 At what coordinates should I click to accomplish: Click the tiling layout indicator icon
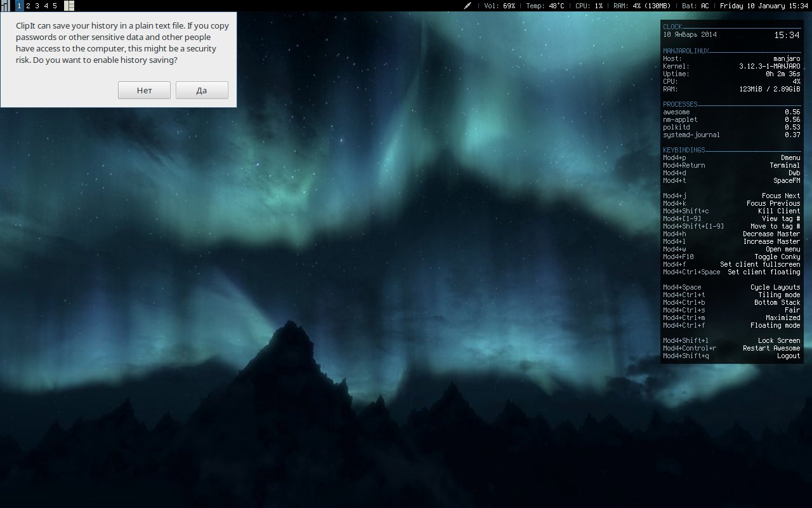(x=69, y=6)
